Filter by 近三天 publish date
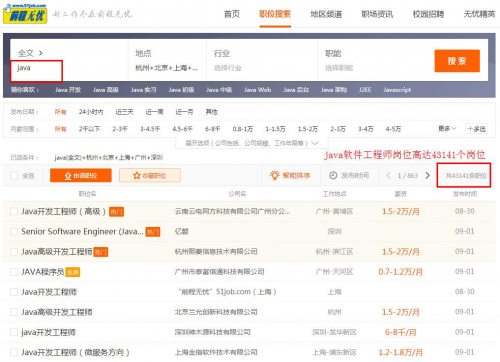The image size is (500, 362). click(124, 112)
